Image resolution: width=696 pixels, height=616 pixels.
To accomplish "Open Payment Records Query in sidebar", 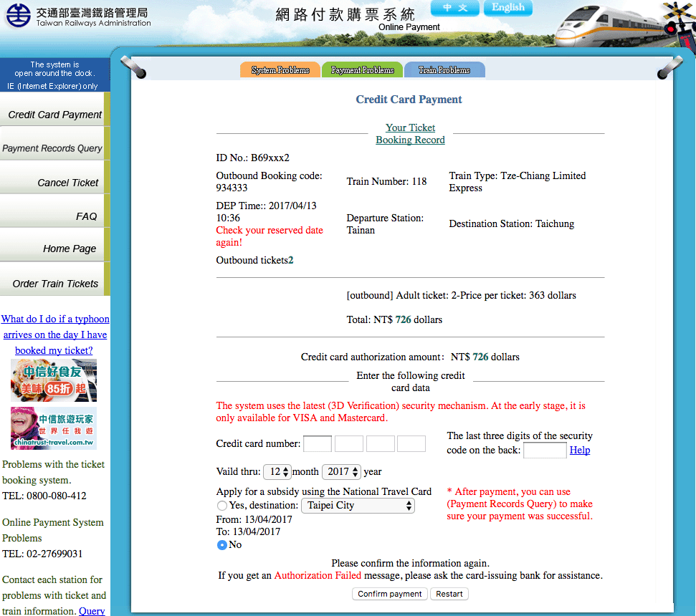I will coord(52,148).
